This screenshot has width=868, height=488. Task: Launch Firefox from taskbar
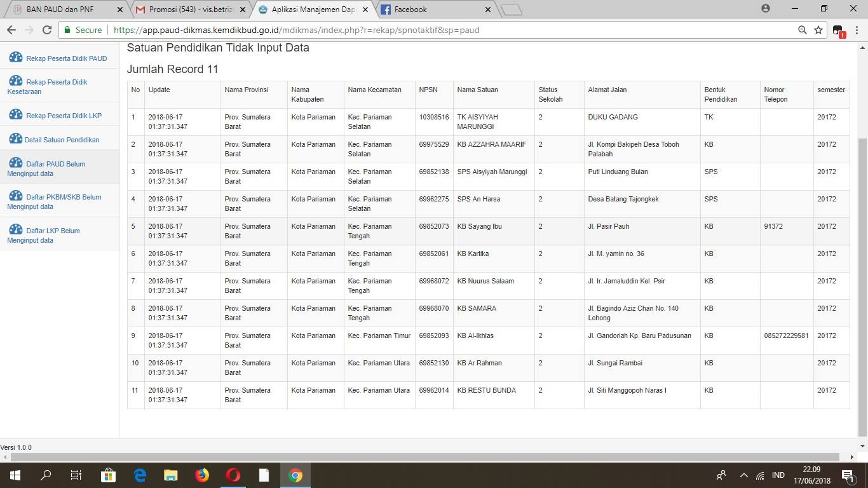click(x=202, y=475)
